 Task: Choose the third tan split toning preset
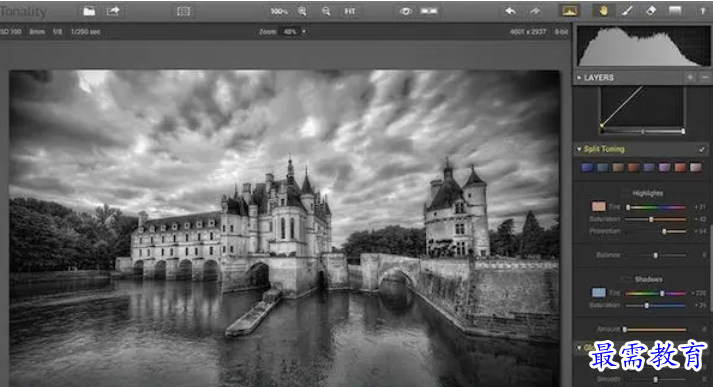pos(618,168)
